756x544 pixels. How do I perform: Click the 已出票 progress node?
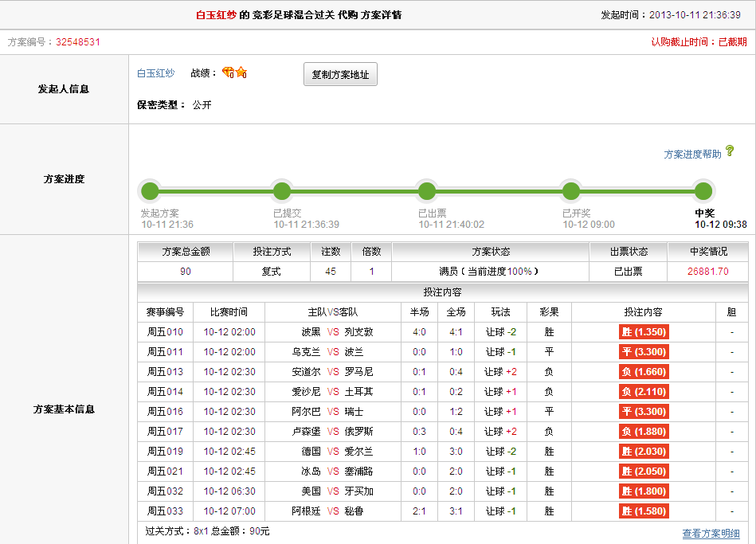pos(427,191)
